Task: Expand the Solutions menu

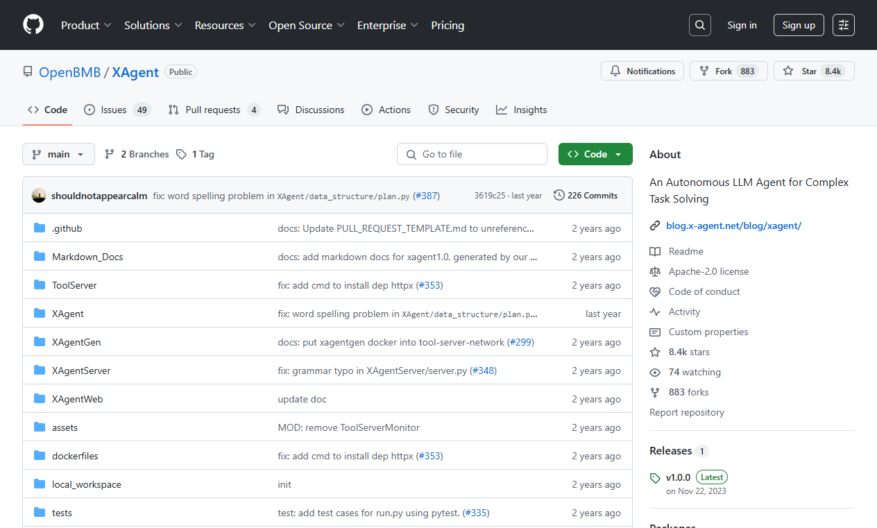Action: (x=153, y=25)
